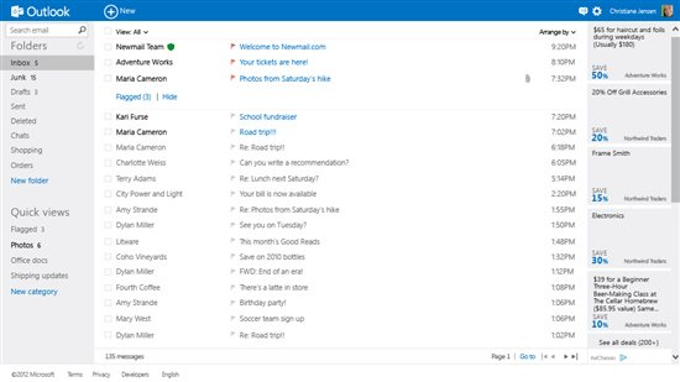Viewport: 680px width, 382px height.
Task: Flag See you on Tuesday message
Action: click(x=232, y=225)
